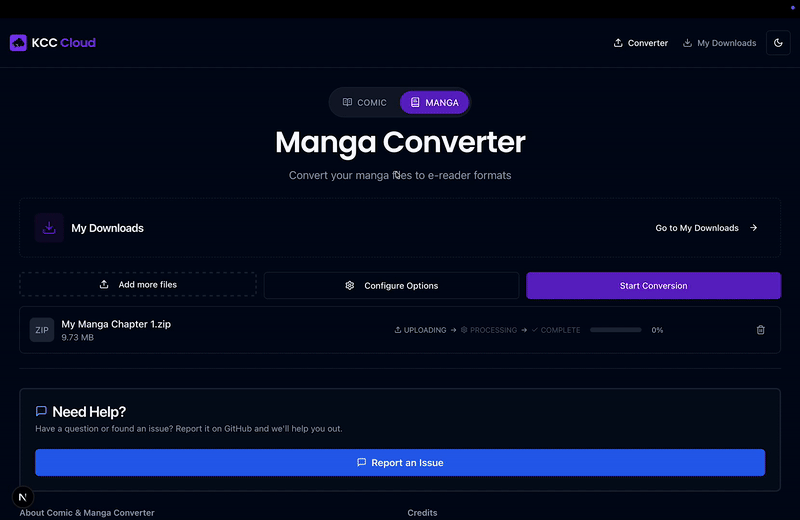800x520 pixels.
Task: Select the file name My Manga Chapter 1.zip
Action: [x=116, y=324]
